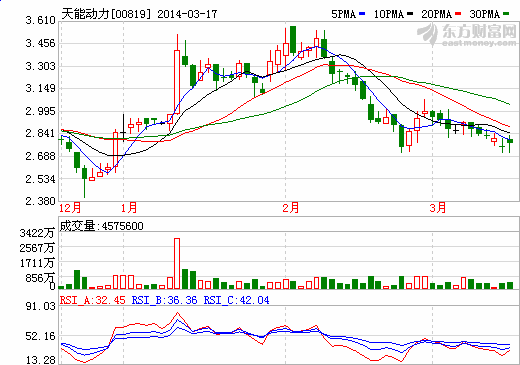Screen dimensions: 520x365
Task: Click the green 30PMA legend marker
Action: 506,14
